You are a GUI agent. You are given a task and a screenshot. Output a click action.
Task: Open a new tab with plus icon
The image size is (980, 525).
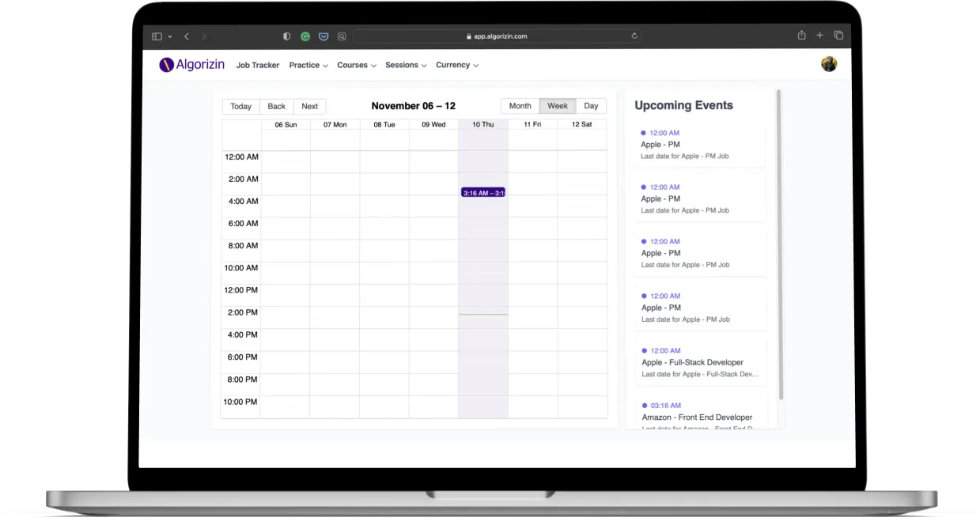(x=820, y=36)
